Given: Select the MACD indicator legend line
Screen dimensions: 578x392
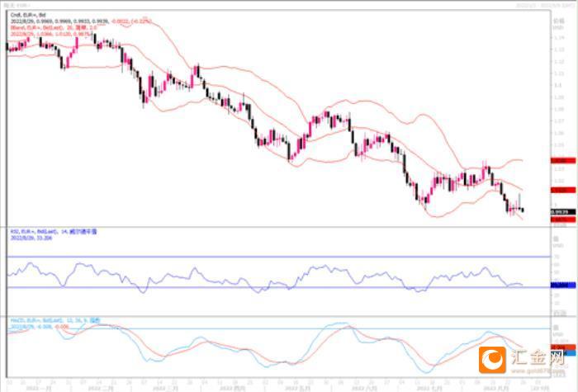Looking at the screenshot, I should [x=55, y=320].
